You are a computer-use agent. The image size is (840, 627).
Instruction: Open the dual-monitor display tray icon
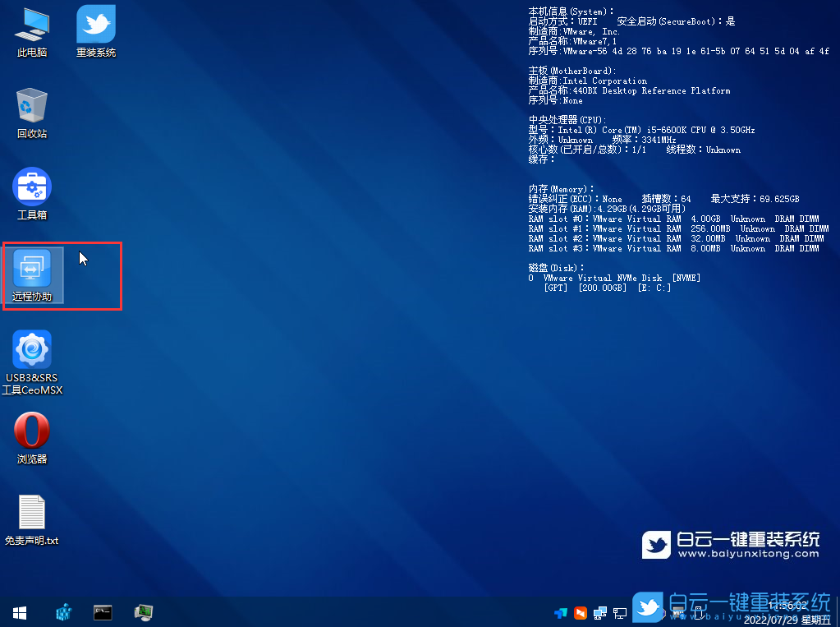[x=599, y=611]
